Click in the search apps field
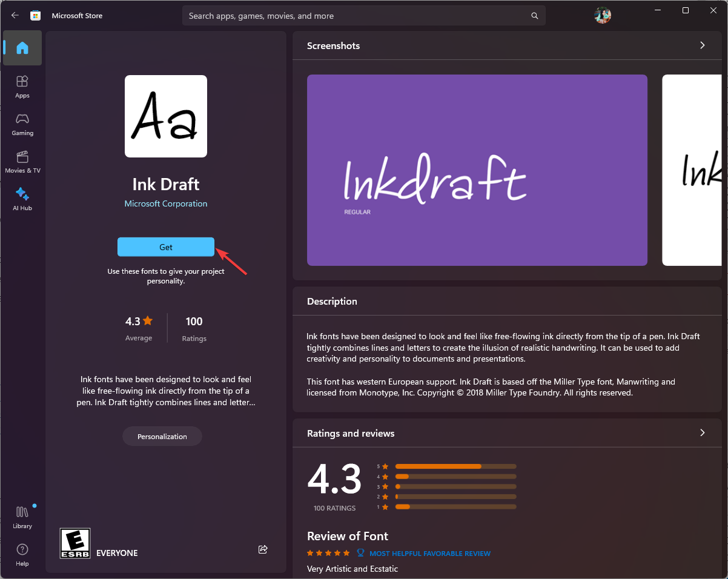The width and height of the screenshot is (728, 579). (363, 16)
